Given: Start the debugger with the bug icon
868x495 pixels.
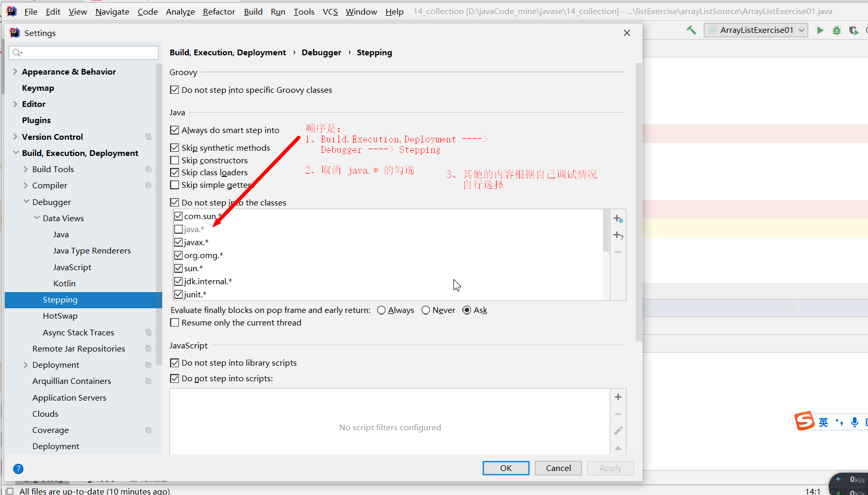Looking at the screenshot, I should point(837,30).
